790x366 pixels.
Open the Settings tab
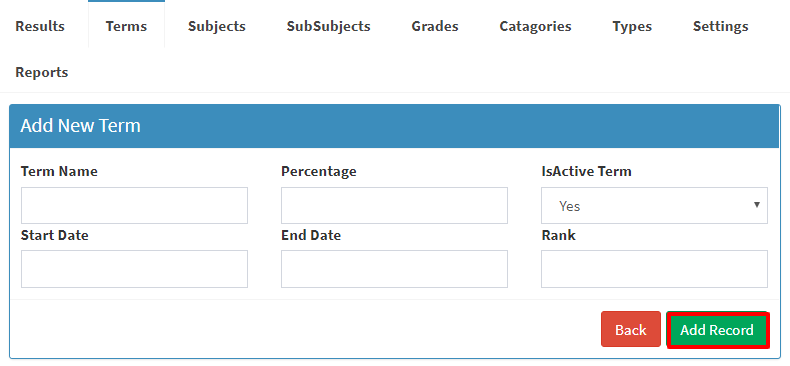(720, 26)
